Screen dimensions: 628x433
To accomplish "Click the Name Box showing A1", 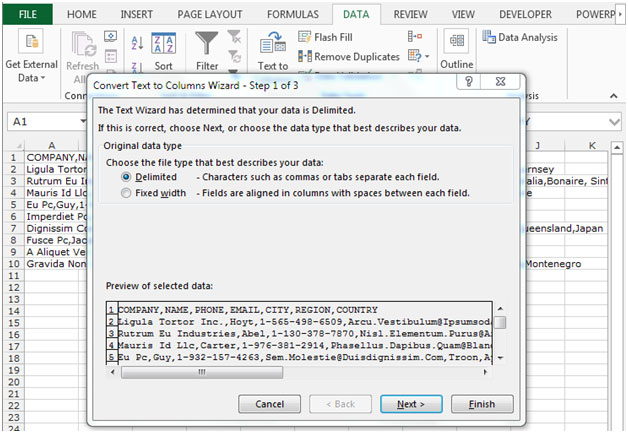I will coord(47,122).
